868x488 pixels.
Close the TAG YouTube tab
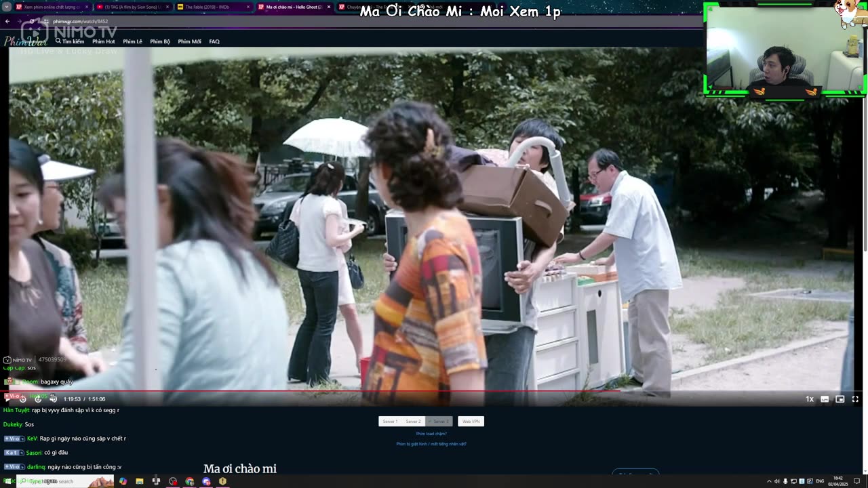coord(167,7)
